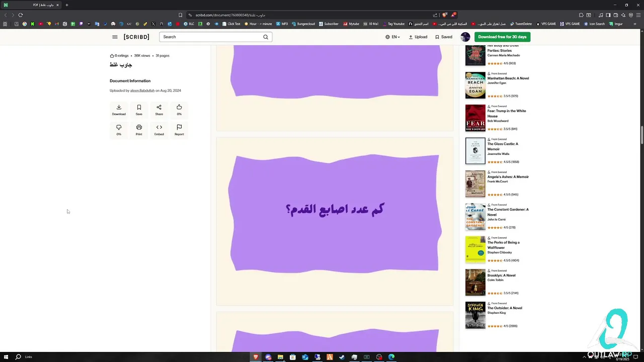This screenshot has width=644, height=362.
Task: Click author name Stephen Chbosky
Action: (499, 252)
